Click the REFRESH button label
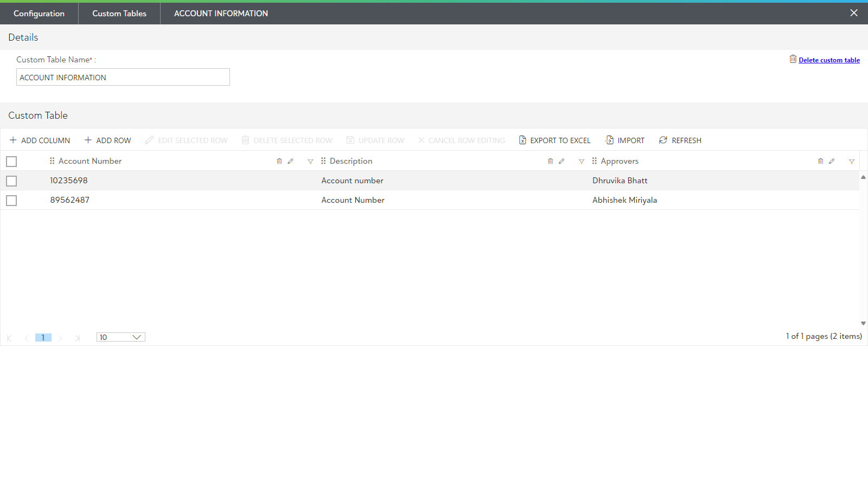The height and width of the screenshot is (488, 868). point(686,140)
